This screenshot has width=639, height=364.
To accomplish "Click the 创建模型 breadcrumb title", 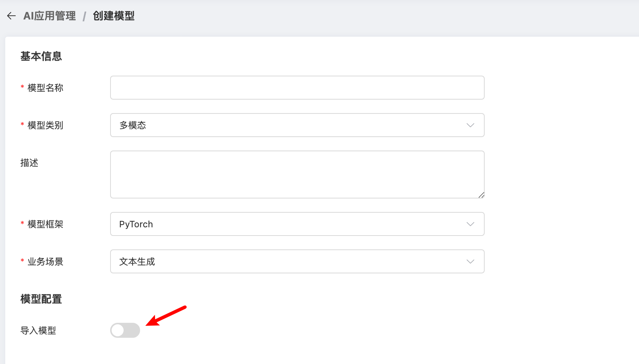I will click(x=113, y=16).
